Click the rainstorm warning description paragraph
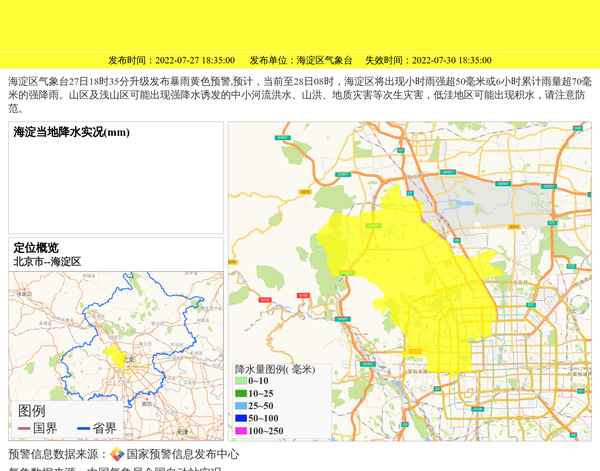This screenshot has width=600, height=471. tap(300, 94)
